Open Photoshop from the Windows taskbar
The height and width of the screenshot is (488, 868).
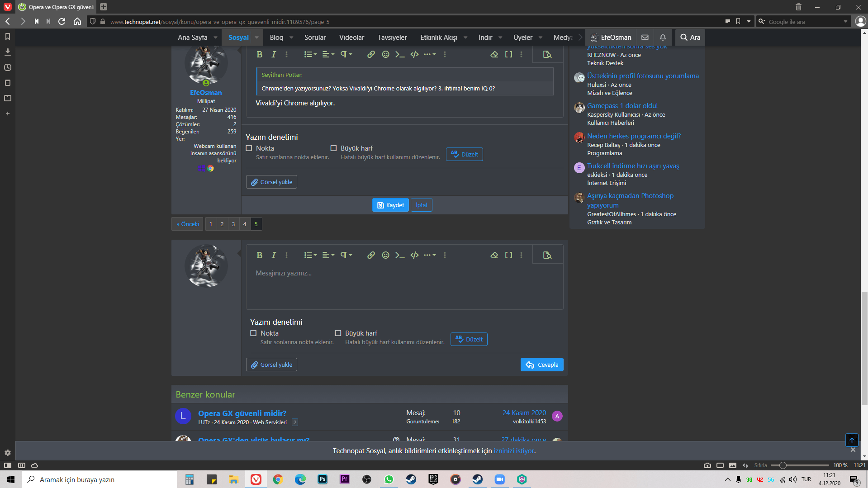click(x=323, y=479)
